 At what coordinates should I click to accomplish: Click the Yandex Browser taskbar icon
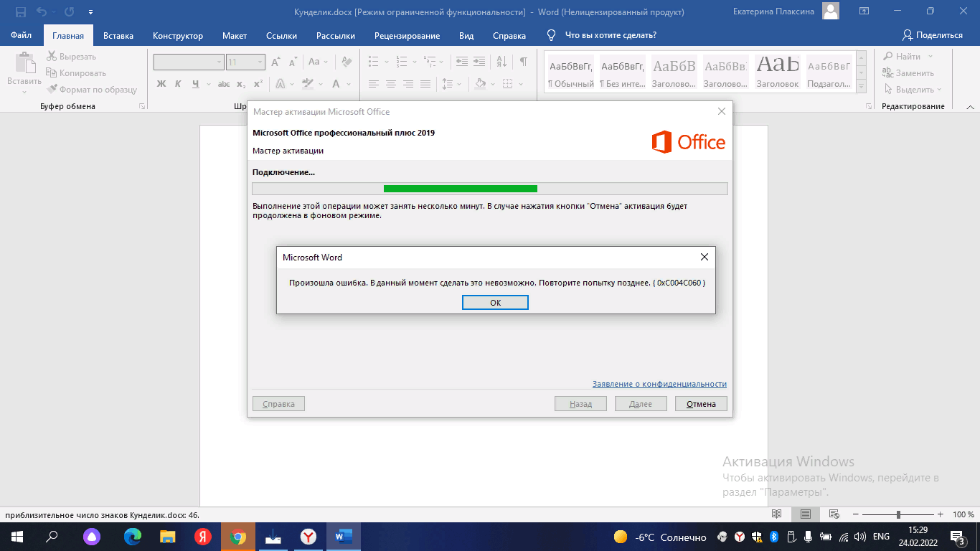[x=308, y=537]
